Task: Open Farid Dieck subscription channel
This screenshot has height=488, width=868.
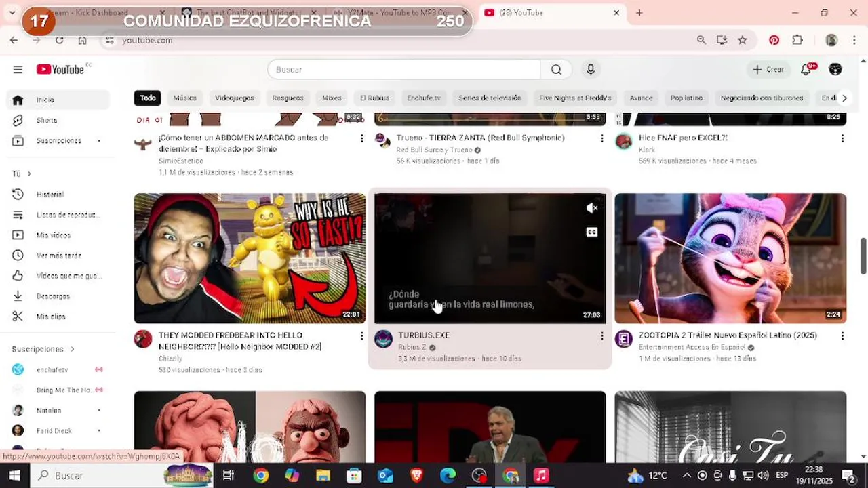Action: (x=58, y=430)
